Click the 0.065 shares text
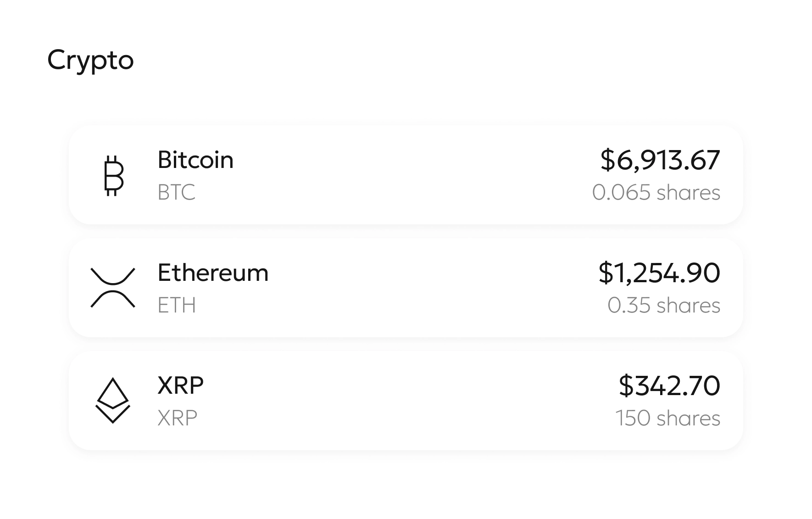 (656, 193)
